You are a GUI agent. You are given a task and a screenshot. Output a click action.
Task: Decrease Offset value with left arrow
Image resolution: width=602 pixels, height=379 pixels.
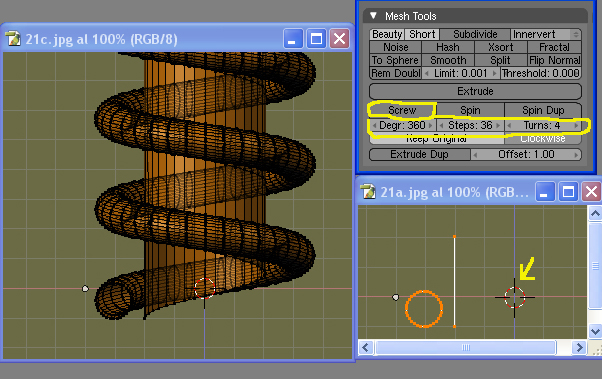click(476, 155)
